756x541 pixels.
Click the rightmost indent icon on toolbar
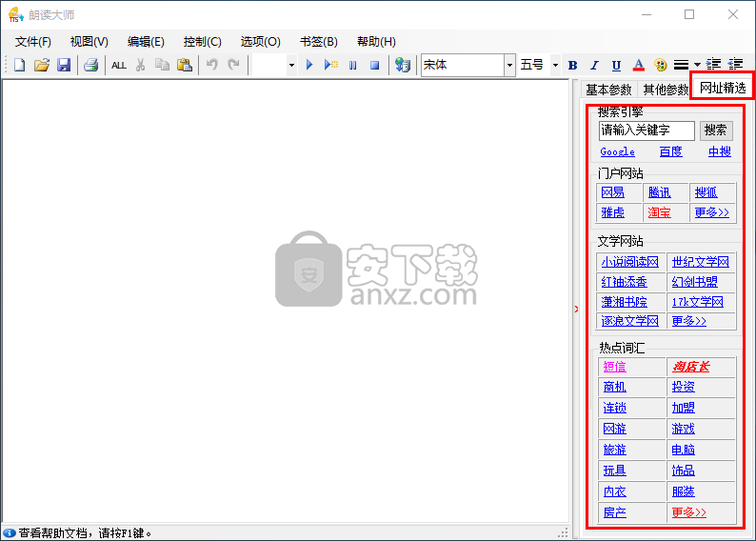tap(736, 64)
